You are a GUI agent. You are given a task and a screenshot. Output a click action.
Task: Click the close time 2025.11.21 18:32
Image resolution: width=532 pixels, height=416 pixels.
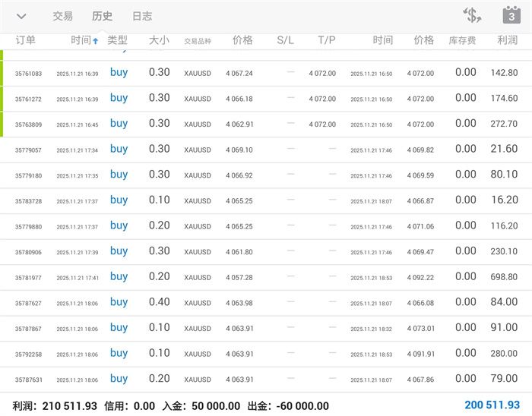[371, 329]
